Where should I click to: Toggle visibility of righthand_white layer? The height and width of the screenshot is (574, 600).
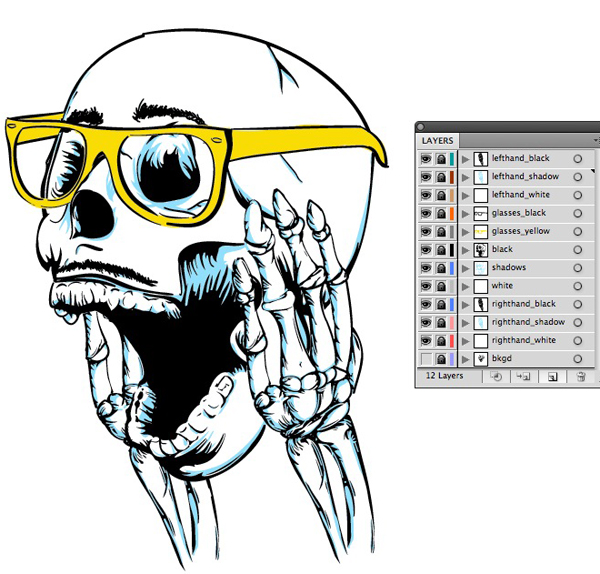[x=426, y=341]
